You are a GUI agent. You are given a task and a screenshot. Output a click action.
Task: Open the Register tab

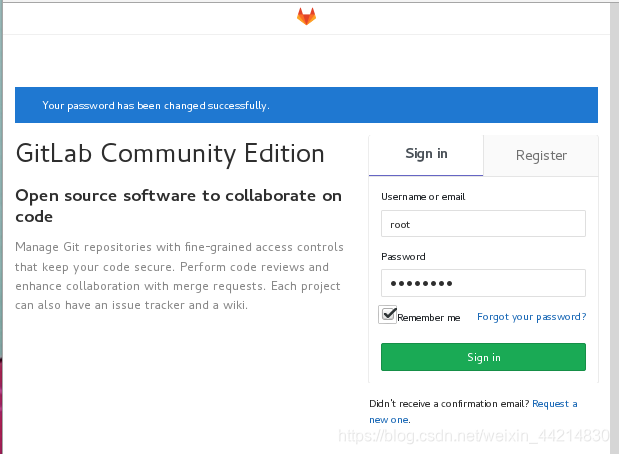pyautogui.click(x=541, y=156)
